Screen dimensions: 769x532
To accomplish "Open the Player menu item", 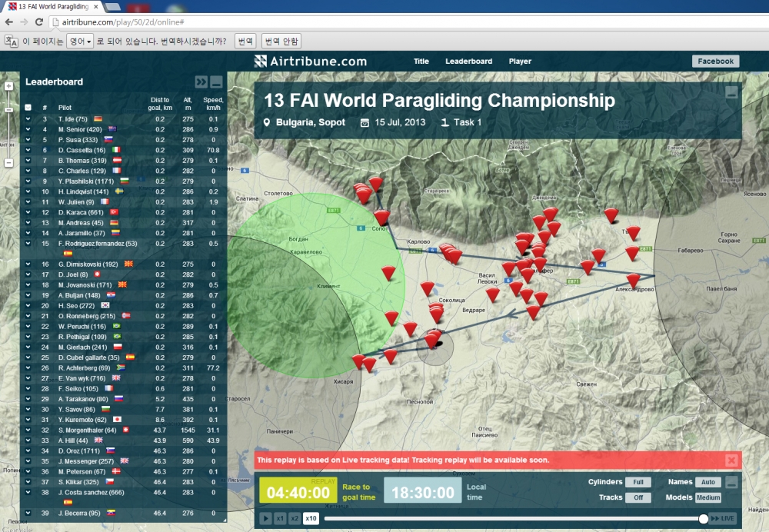I will point(520,62).
